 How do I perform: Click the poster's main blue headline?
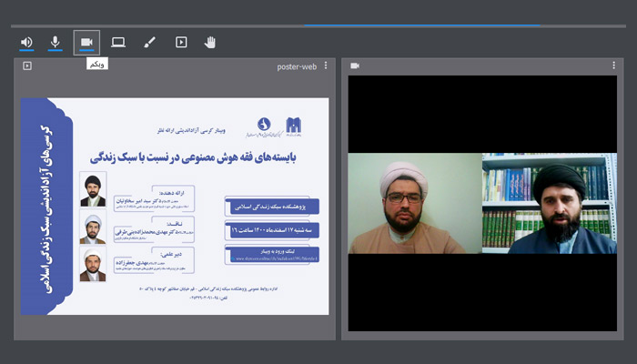click(x=193, y=158)
